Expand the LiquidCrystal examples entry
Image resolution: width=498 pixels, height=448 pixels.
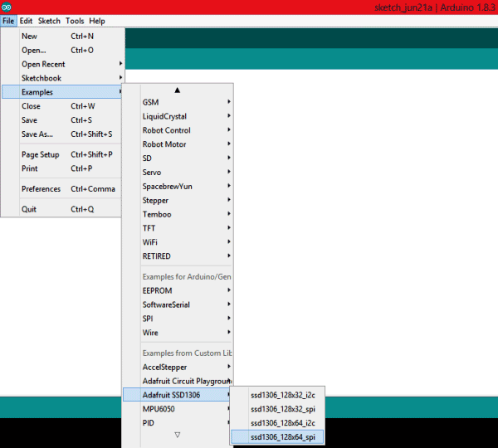pyautogui.click(x=164, y=116)
